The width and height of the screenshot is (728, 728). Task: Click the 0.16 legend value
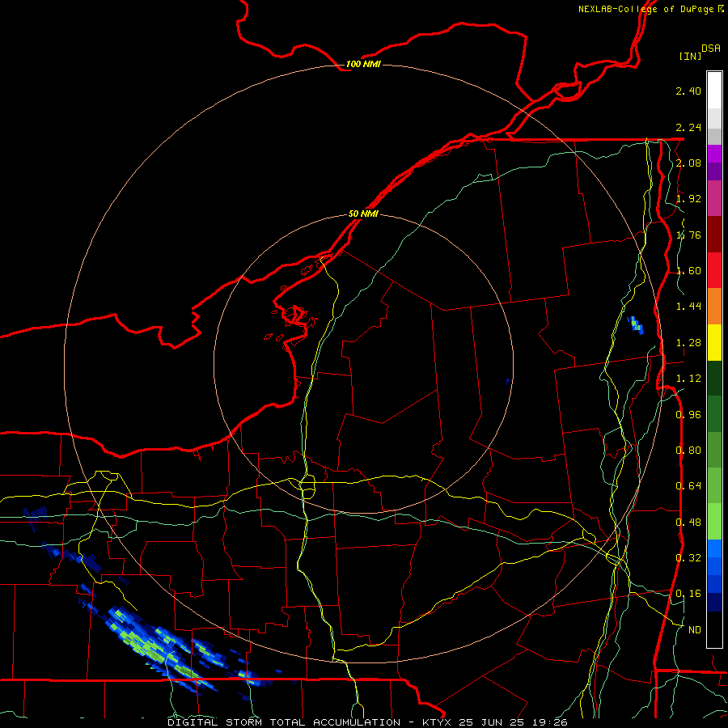[688, 594]
